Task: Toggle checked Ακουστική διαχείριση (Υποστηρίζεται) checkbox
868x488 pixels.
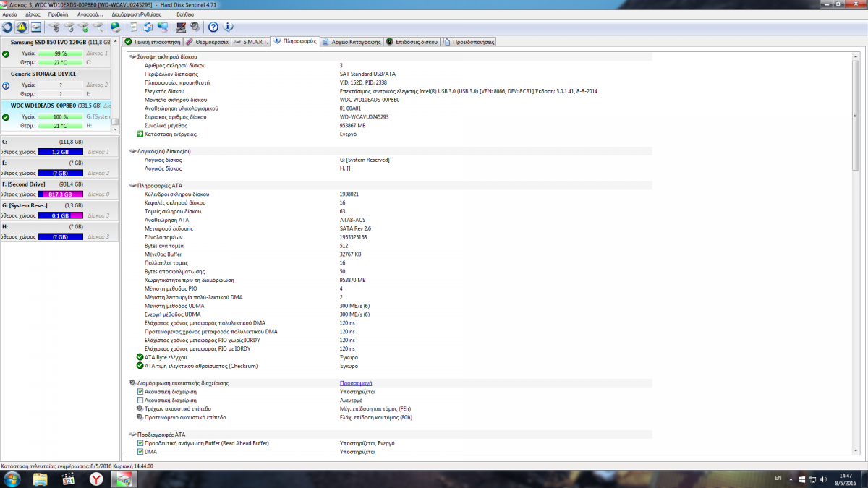Action: (x=140, y=391)
